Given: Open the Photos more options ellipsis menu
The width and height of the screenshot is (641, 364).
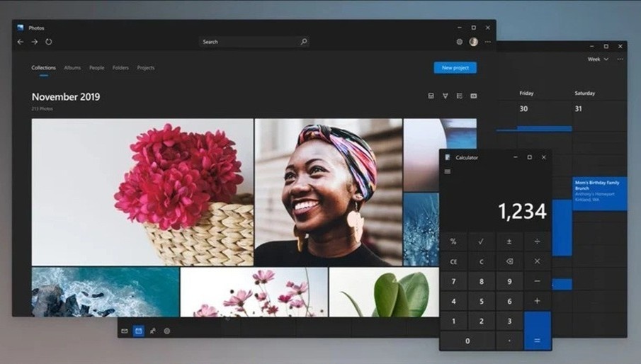Looking at the screenshot, I should (487, 42).
